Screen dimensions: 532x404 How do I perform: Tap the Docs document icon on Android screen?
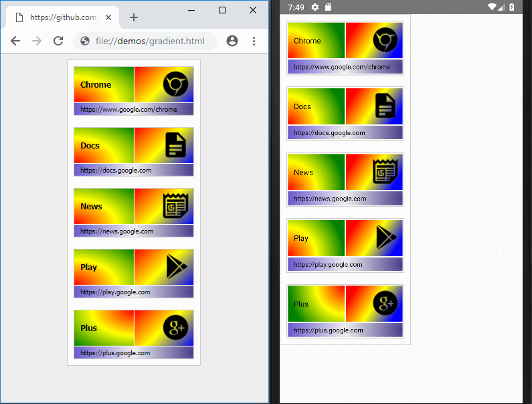[x=385, y=106]
